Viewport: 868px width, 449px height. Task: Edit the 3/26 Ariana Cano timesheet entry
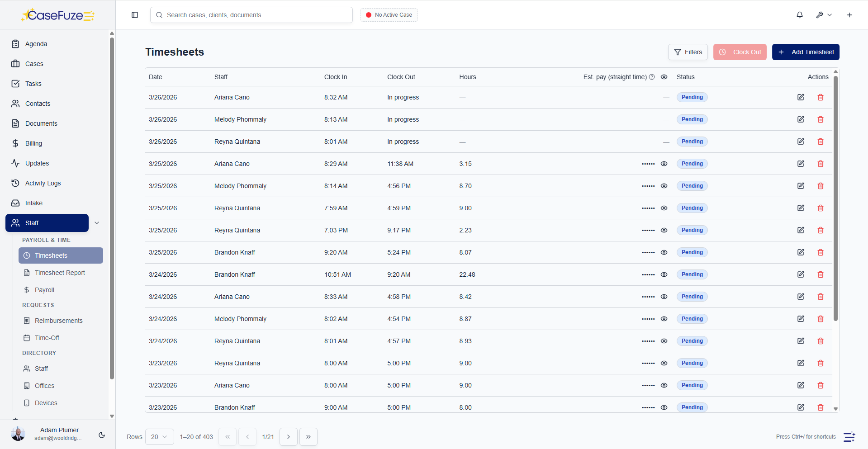pyautogui.click(x=801, y=97)
